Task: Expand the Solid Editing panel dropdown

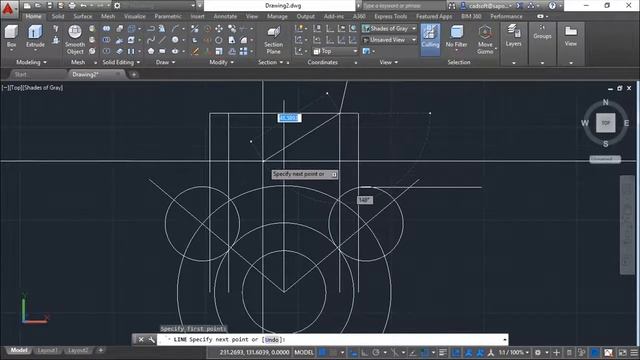Action: 121,62
